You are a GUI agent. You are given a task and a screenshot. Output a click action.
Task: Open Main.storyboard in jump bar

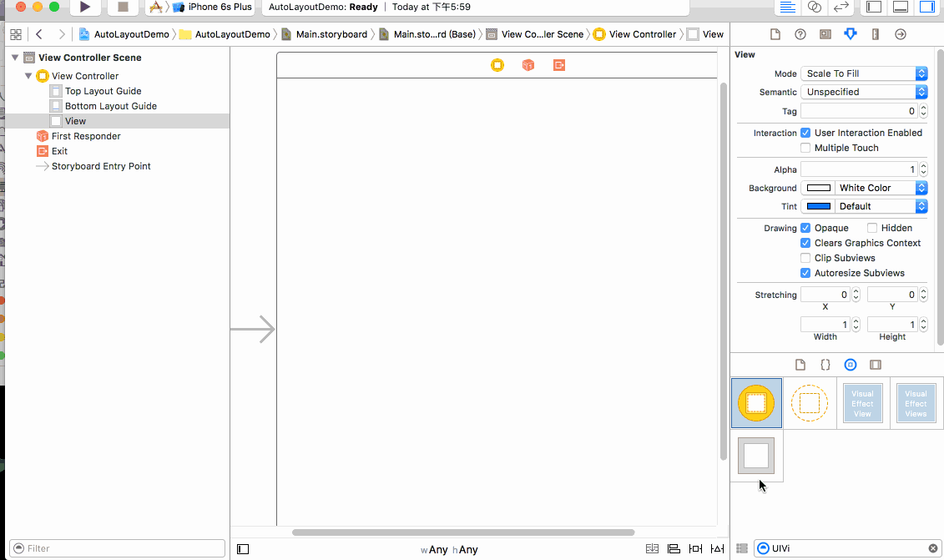click(325, 34)
